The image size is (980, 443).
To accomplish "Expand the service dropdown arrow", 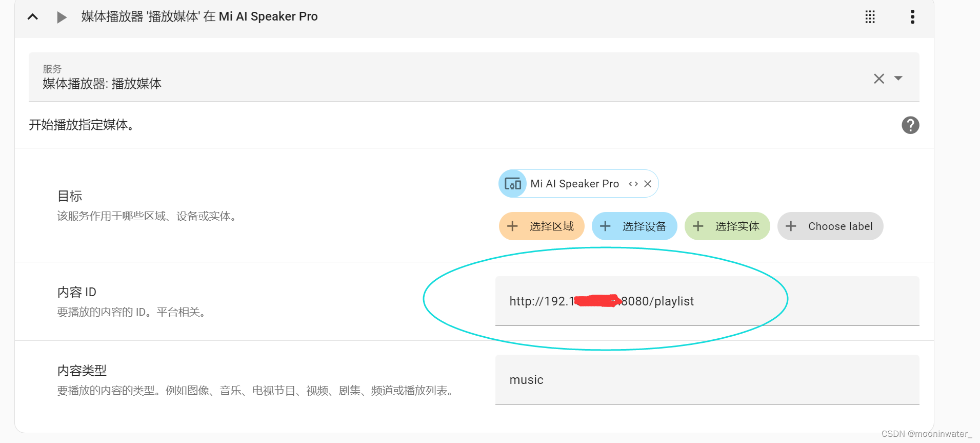I will coord(898,78).
